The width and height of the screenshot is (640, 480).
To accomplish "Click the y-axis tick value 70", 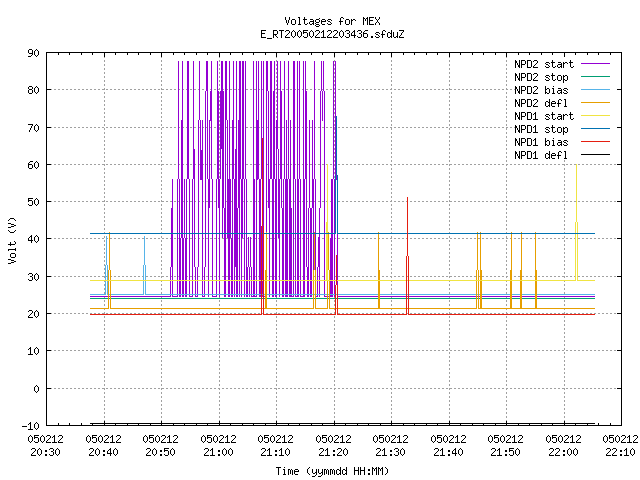I will pos(33,128).
